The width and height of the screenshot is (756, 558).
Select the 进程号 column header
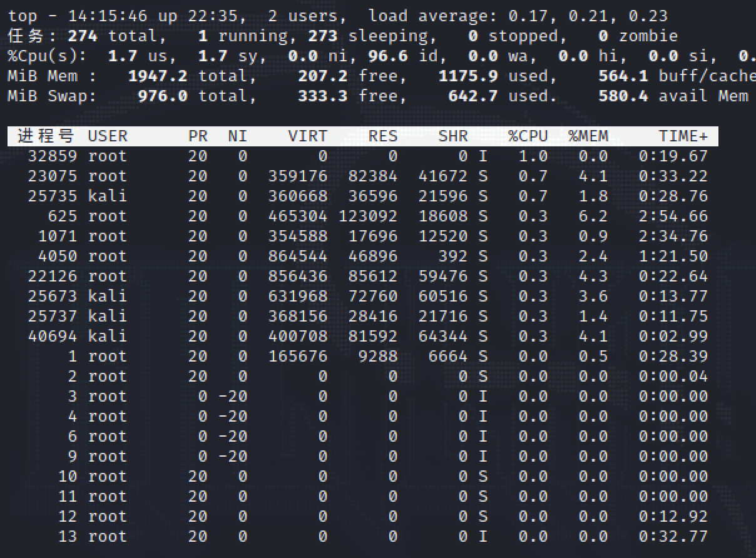[46, 136]
